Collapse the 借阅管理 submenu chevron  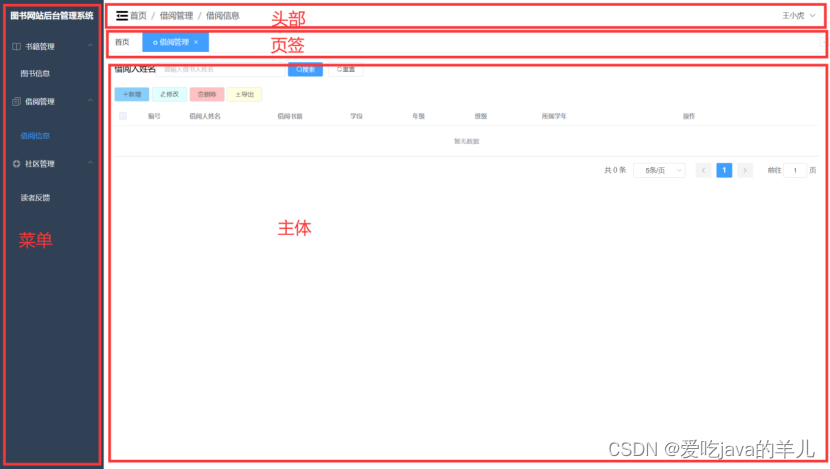coord(90,101)
